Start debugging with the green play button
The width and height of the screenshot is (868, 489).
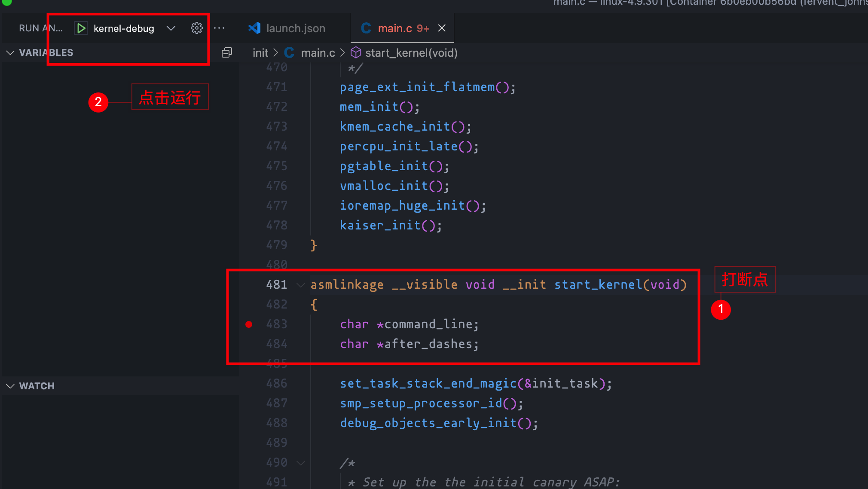[x=81, y=28]
